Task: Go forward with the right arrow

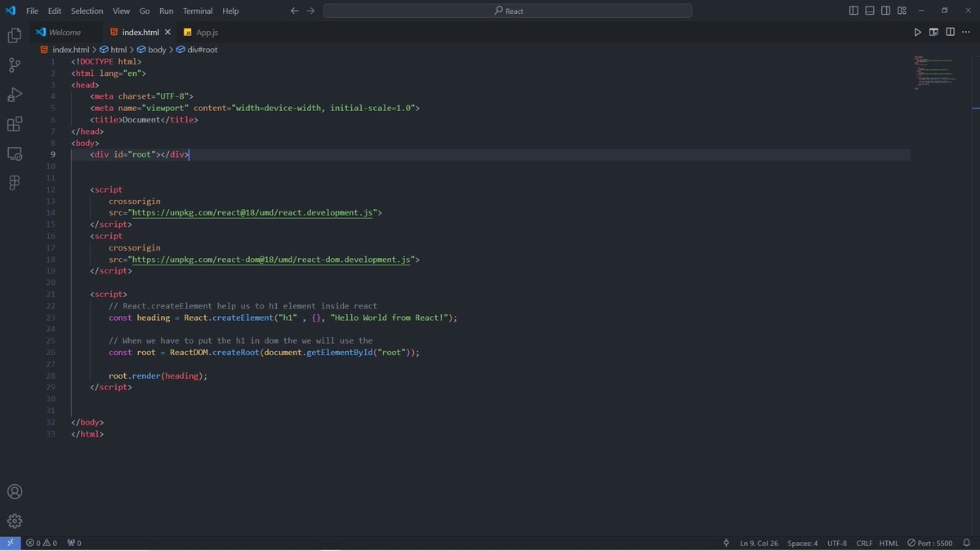Action: coord(310,11)
